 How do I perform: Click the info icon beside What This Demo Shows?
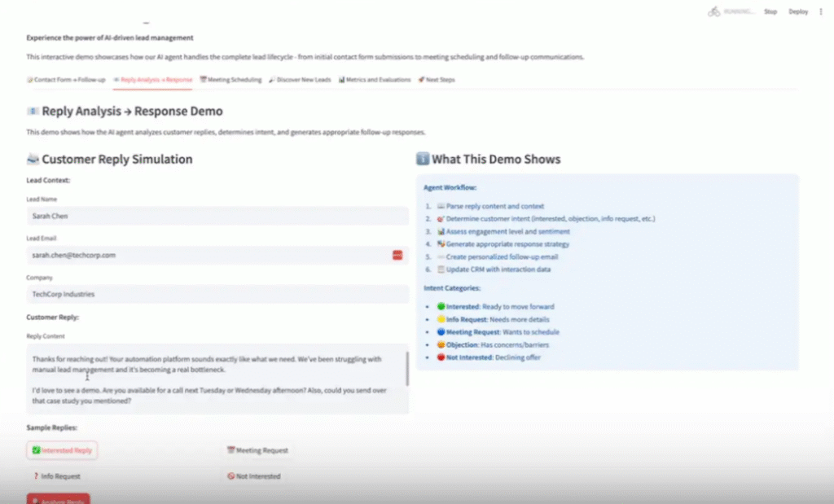tap(422, 160)
